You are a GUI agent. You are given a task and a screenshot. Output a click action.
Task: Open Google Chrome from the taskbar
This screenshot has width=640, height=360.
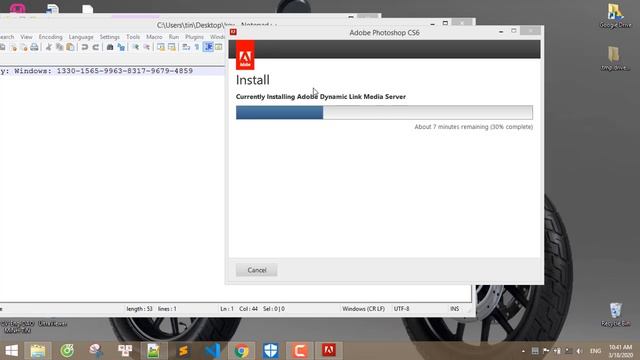(242, 351)
